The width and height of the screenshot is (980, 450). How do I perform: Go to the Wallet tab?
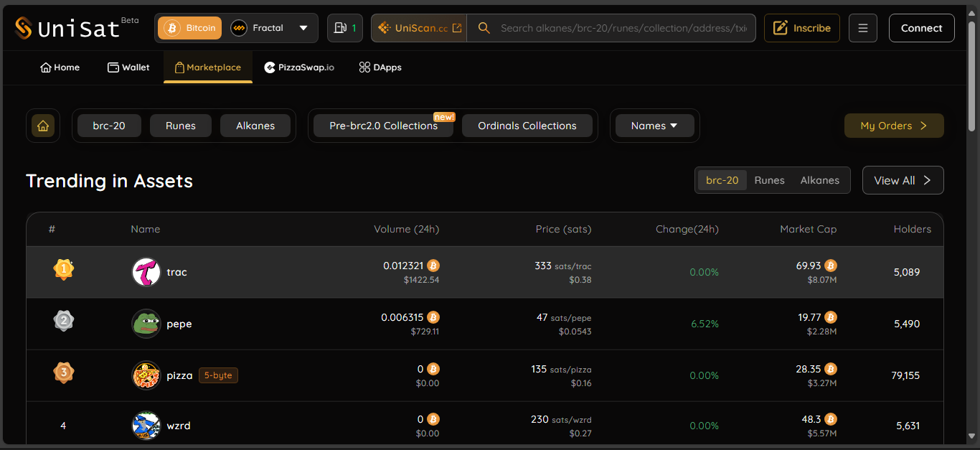[128, 67]
